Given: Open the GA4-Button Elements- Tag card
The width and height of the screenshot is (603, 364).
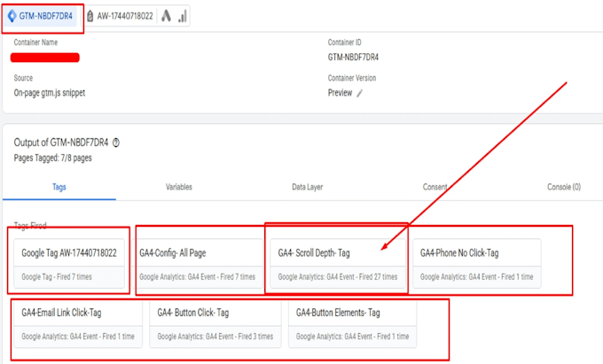Looking at the screenshot, I should click(x=353, y=324).
